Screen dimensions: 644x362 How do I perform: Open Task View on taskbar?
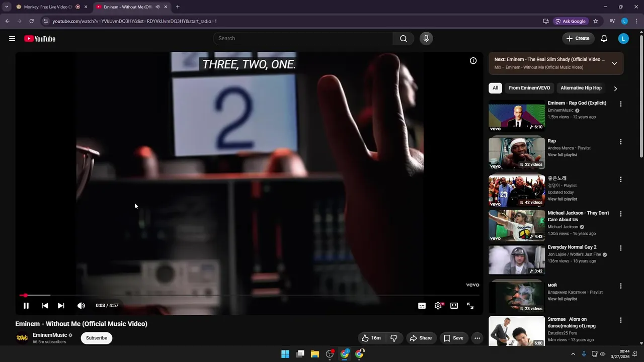click(300, 354)
